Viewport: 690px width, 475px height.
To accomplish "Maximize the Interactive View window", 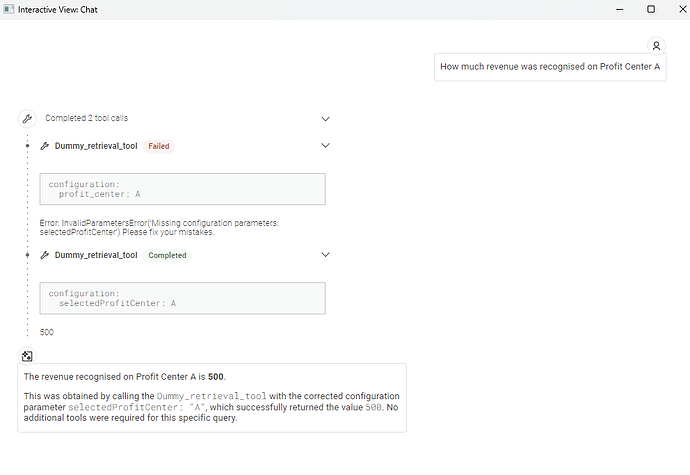I will 650,9.
